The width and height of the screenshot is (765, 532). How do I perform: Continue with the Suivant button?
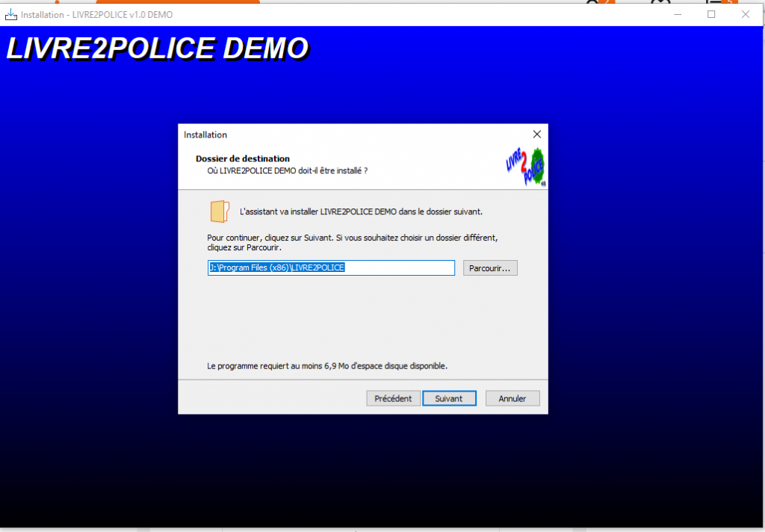pos(449,398)
